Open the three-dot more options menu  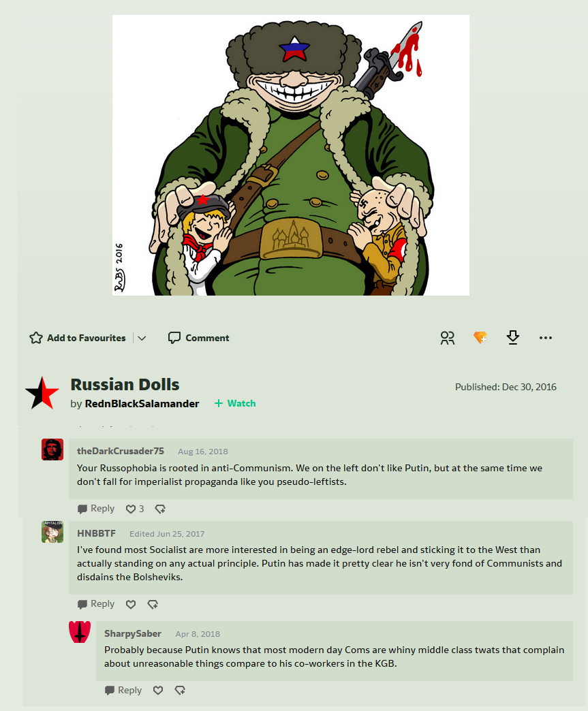(x=545, y=338)
